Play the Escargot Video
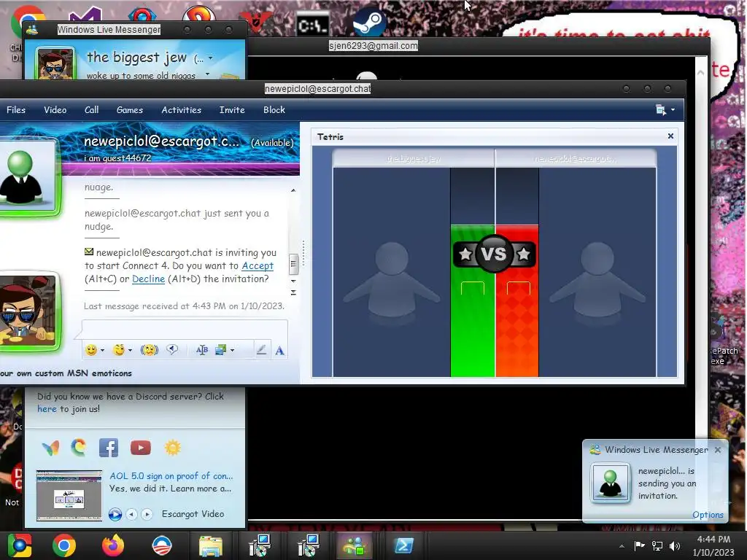747x560 pixels. (x=115, y=514)
